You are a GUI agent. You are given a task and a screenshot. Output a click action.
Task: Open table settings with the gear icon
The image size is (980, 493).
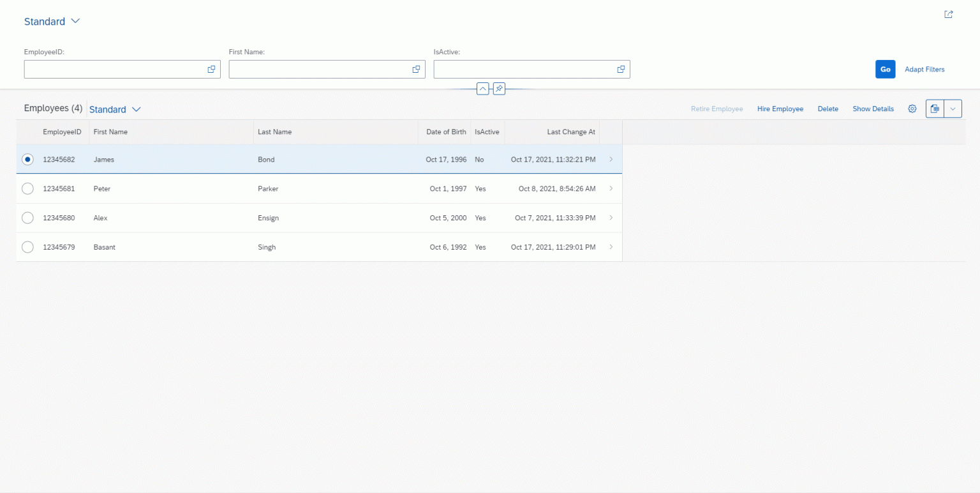click(x=912, y=109)
